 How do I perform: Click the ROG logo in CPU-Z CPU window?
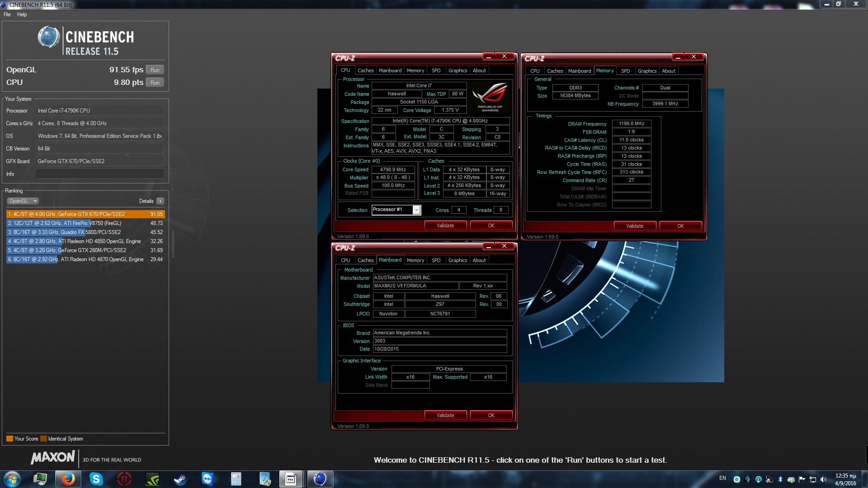[x=490, y=97]
